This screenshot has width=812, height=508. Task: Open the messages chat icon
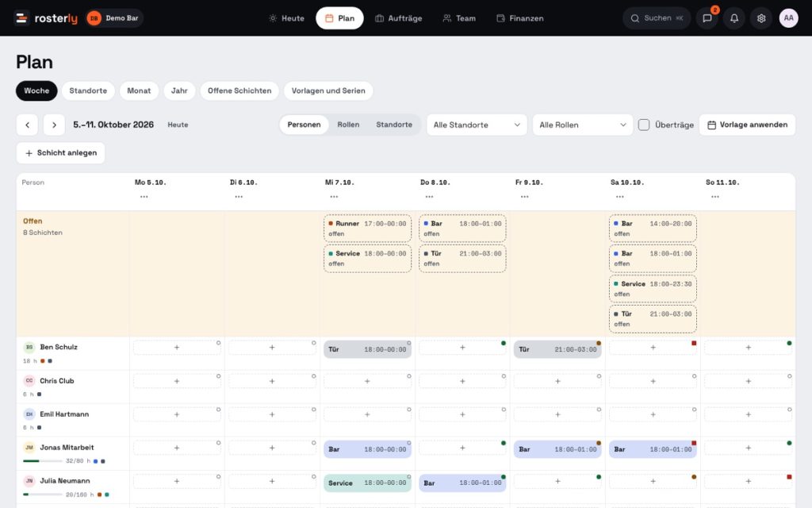(x=707, y=18)
